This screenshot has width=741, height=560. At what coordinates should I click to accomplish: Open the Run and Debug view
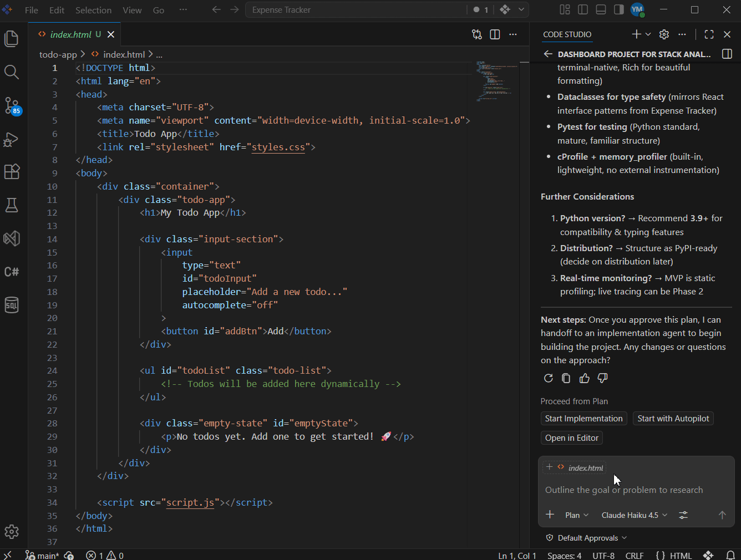pos(12,139)
